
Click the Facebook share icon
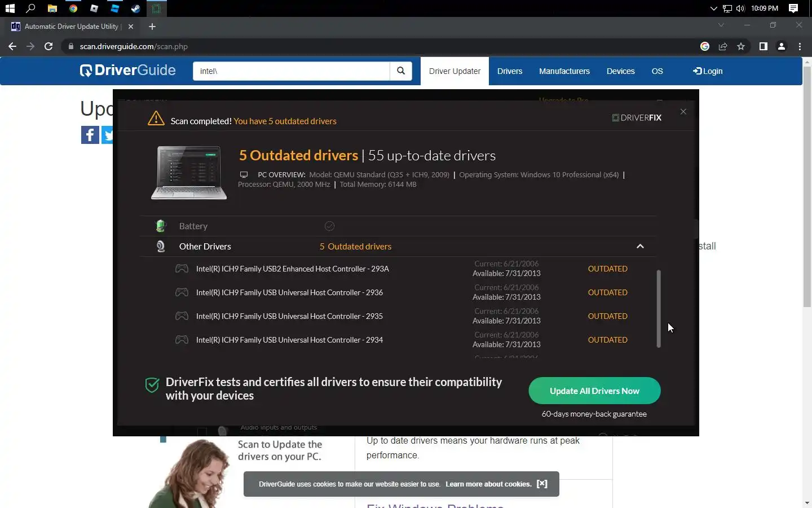pos(90,135)
